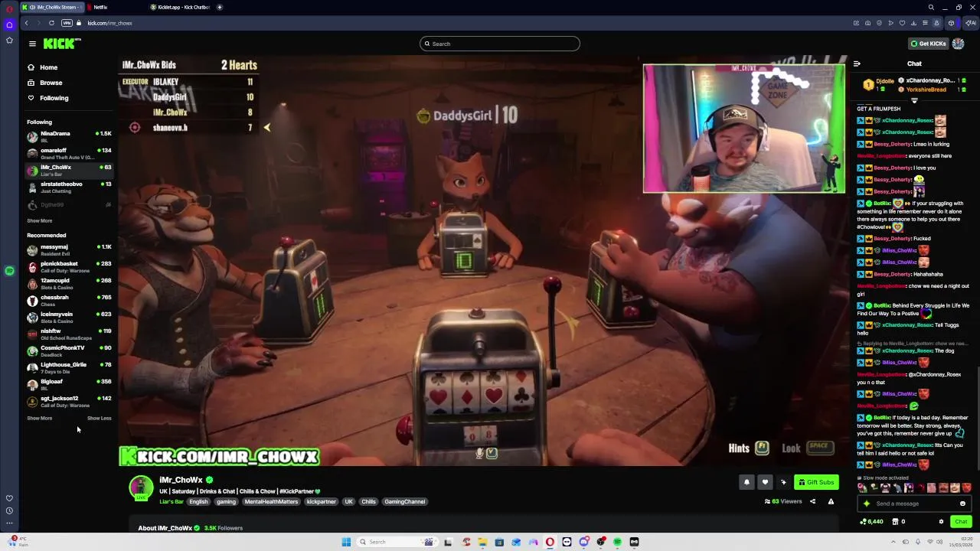Open File Explorer from taskbar

click(482, 542)
